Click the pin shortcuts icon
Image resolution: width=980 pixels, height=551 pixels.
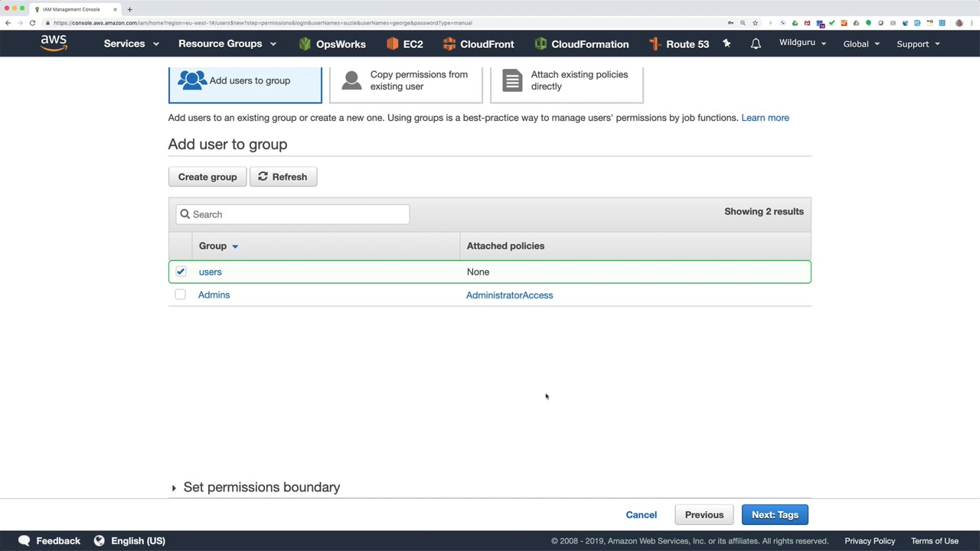[x=727, y=44]
